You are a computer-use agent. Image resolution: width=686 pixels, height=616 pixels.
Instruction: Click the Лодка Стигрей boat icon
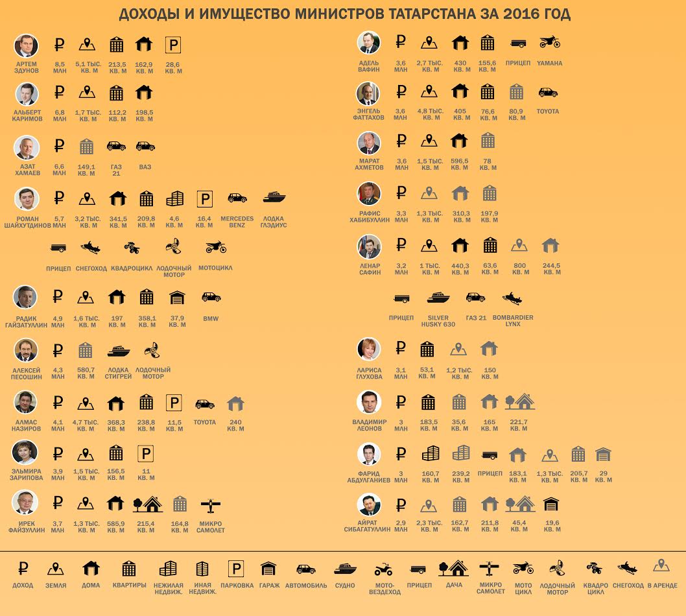pyautogui.click(x=119, y=350)
